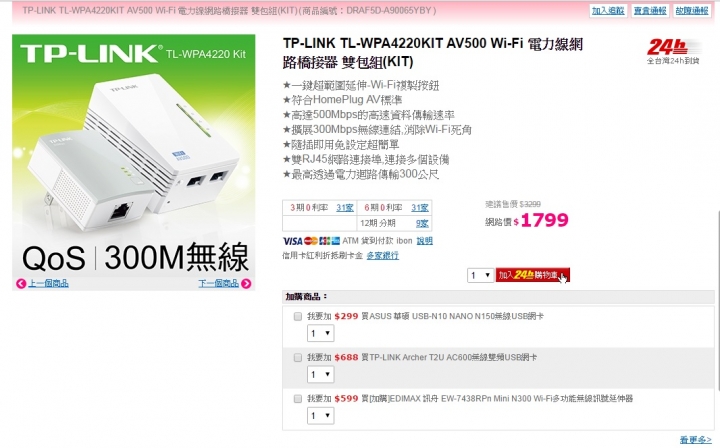Open quantity dropdown for ASUS USB-N10 add-on
Screen dimensions: 720x448
tap(321, 333)
